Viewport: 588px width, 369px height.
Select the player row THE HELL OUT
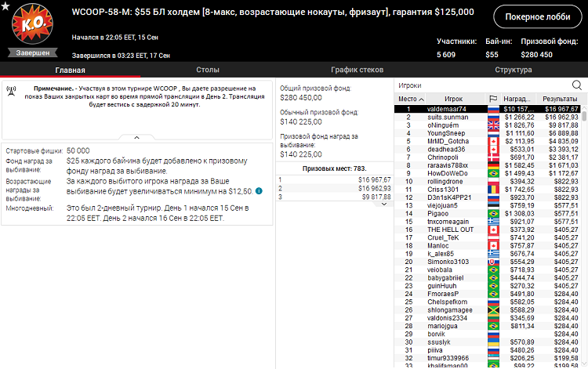(x=488, y=230)
